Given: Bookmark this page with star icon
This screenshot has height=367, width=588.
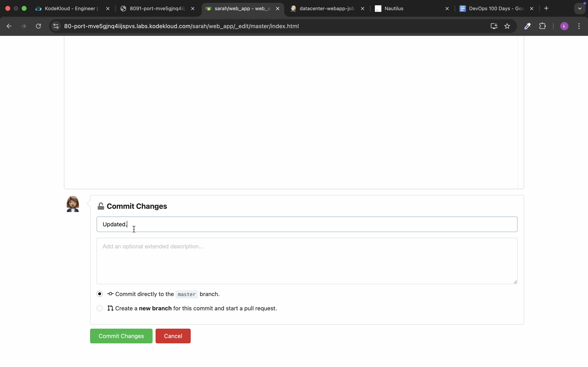Looking at the screenshot, I should coord(507,26).
